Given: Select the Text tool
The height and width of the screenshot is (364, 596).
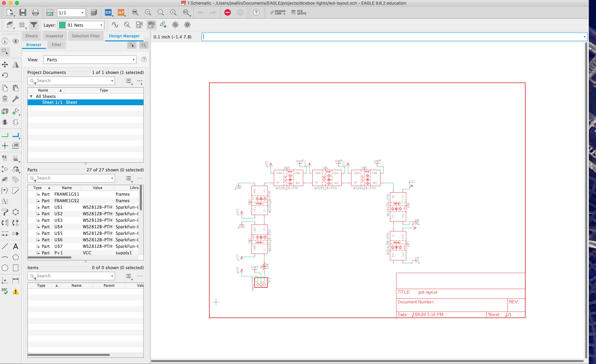Looking at the screenshot, I should tap(16, 246).
